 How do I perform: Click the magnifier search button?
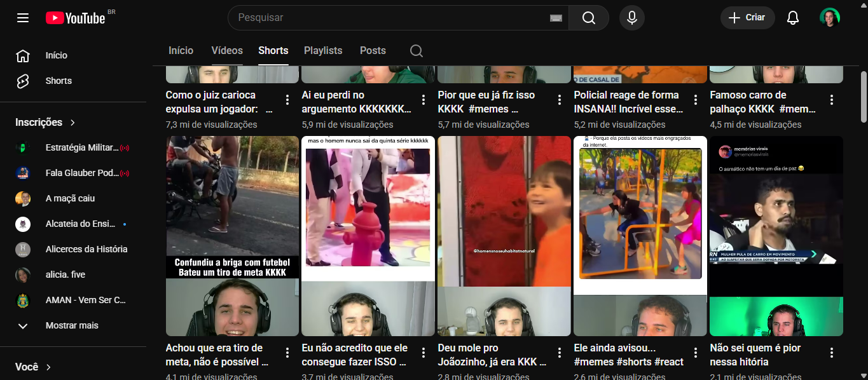coord(589,18)
